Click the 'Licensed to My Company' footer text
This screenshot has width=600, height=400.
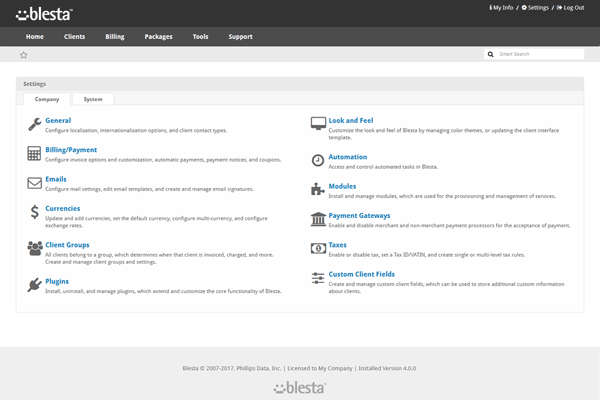click(x=320, y=368)
